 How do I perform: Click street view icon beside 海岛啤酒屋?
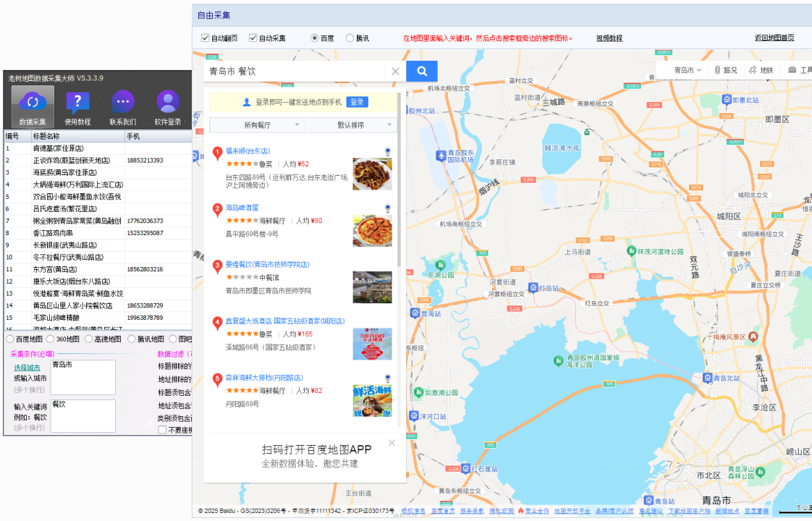[x=387, y=208]
